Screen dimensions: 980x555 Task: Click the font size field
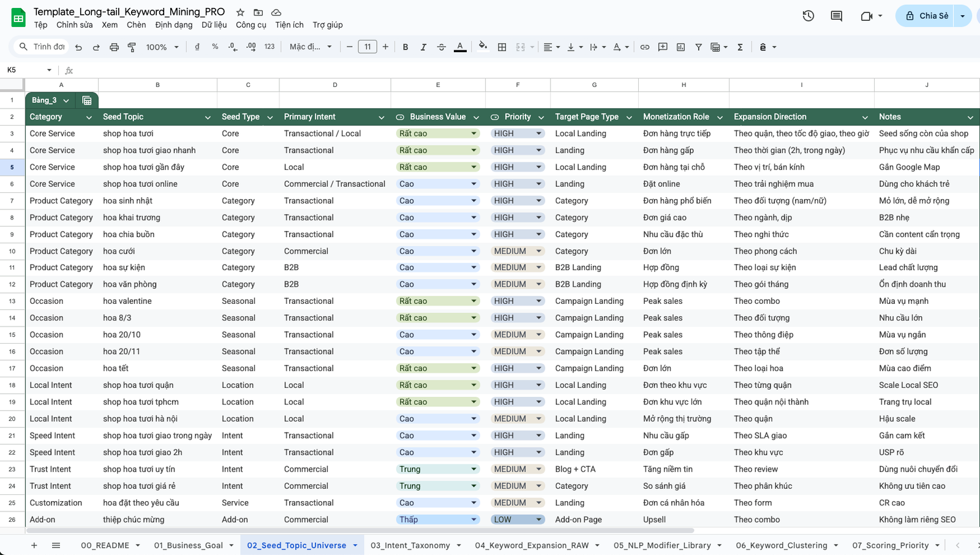367,47
